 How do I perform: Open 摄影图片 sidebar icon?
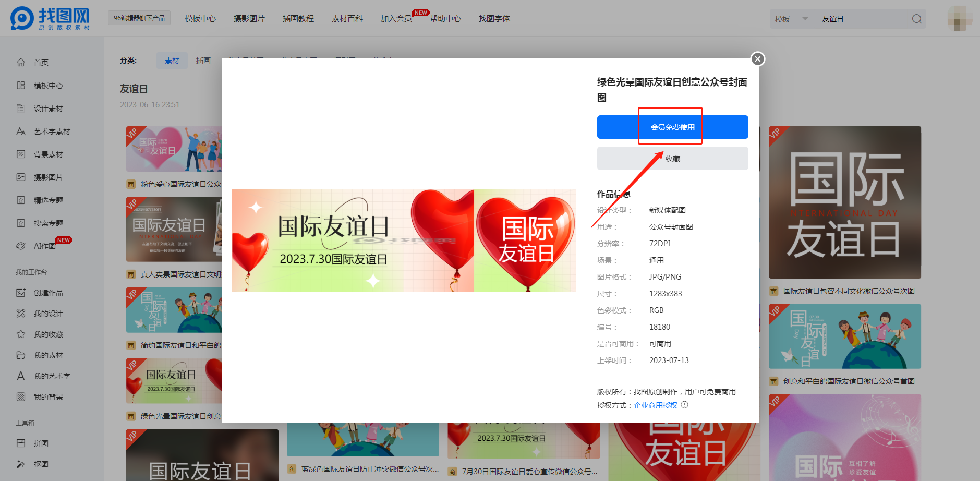[21, 177]
